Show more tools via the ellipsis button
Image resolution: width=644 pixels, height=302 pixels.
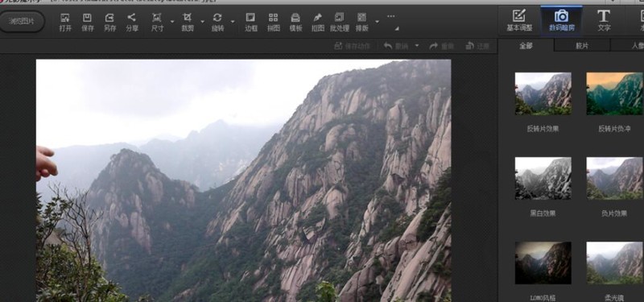coord(390,16)
